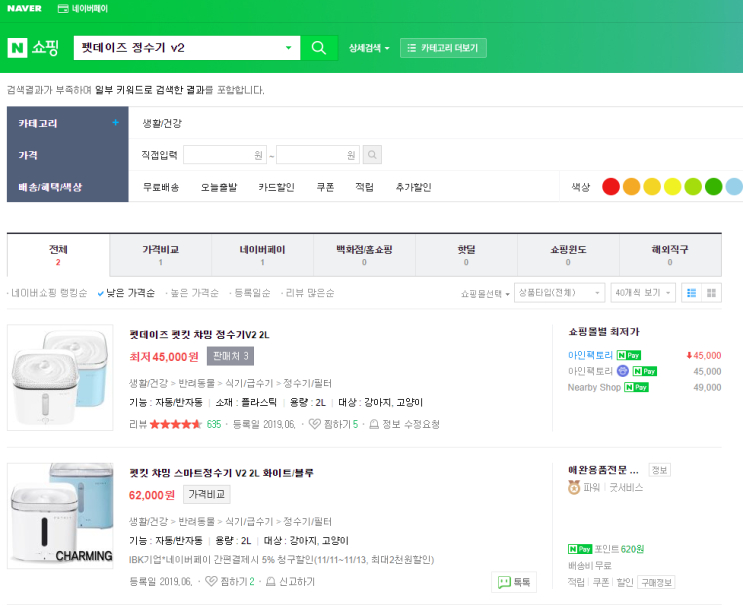Pick the orange color swatch
The width and height of the screenshot is (743, 611).
(632, 187)
